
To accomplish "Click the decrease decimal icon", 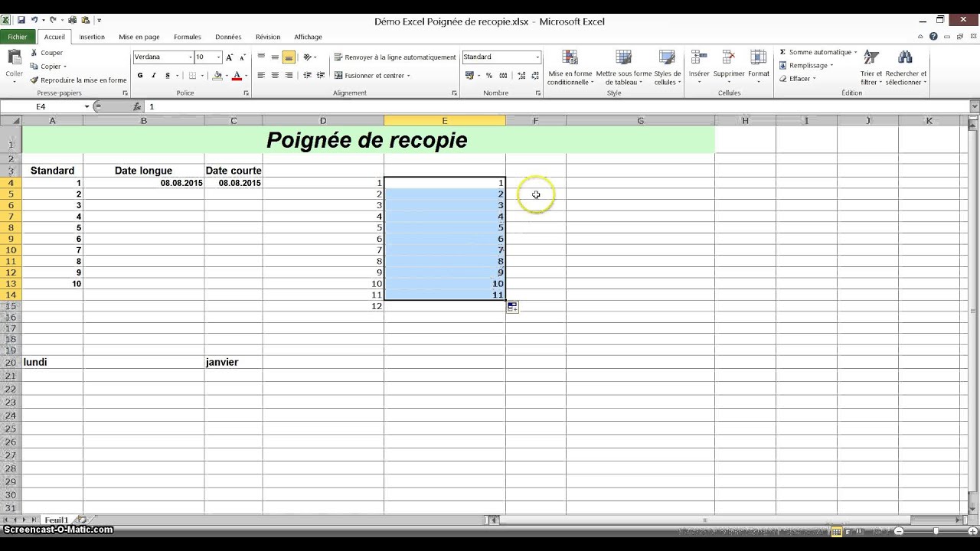I will [x=534, y=75].
